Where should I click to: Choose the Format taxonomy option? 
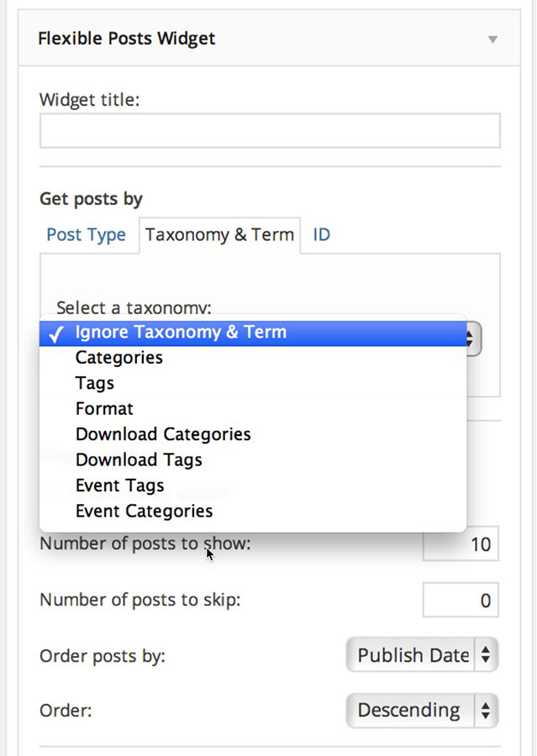pos(104,409)
